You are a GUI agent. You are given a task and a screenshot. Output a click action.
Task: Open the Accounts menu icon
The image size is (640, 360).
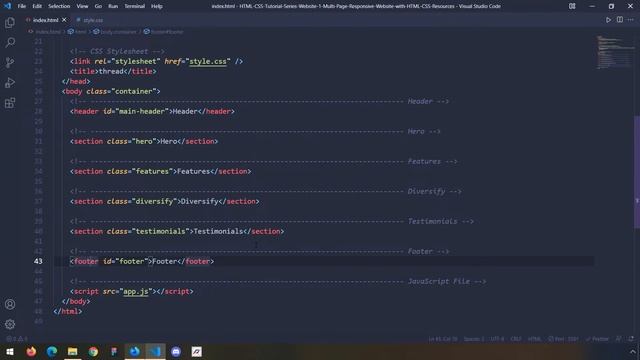[10, 304]
